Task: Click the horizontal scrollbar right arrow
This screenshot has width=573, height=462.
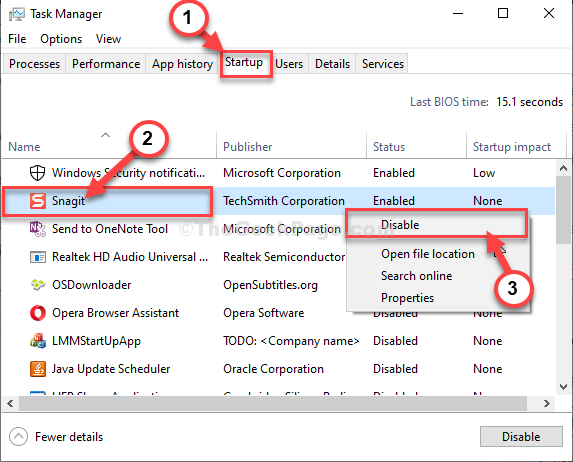Action: point(547,404)
